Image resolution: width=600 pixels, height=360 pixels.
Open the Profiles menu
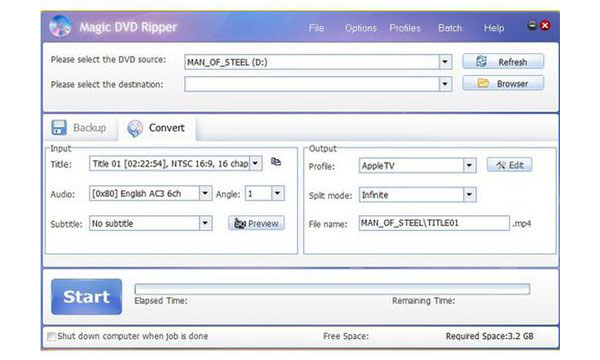pyautogui.click(x=405, y=28)
